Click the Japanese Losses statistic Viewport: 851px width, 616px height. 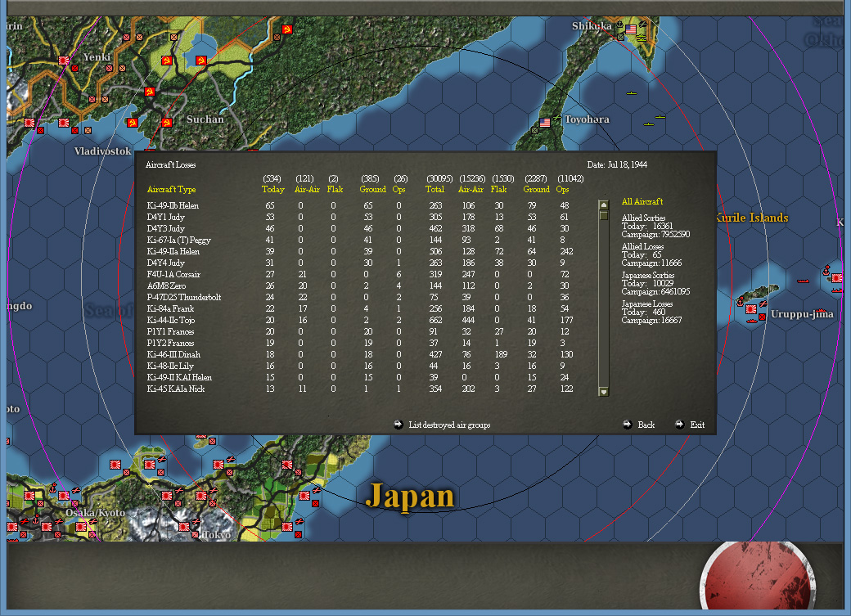pyautogui.click(x=651, y=312)
